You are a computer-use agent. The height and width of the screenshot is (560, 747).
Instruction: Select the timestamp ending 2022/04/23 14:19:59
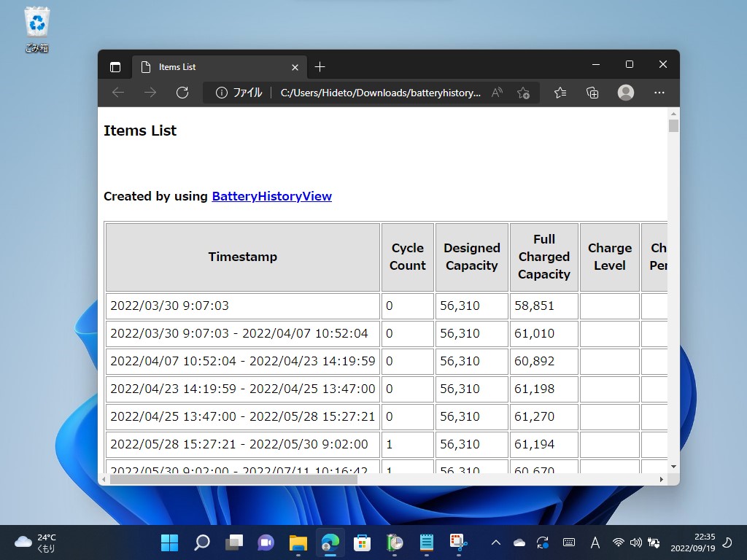click(242, 361)
